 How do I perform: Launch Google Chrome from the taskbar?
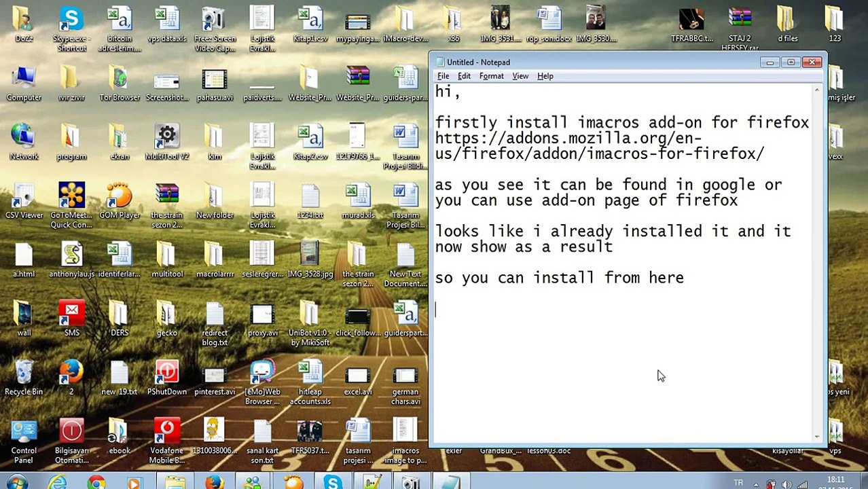(96, 482)
